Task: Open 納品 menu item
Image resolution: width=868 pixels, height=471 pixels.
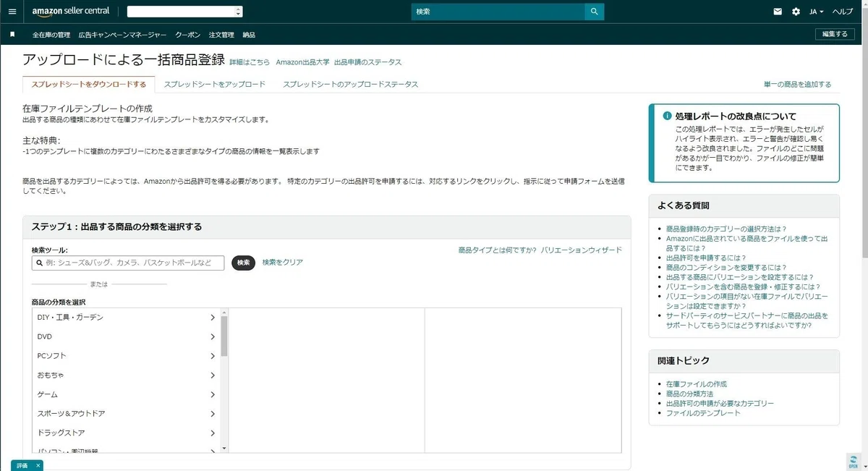Action: [x=249, y=35]
